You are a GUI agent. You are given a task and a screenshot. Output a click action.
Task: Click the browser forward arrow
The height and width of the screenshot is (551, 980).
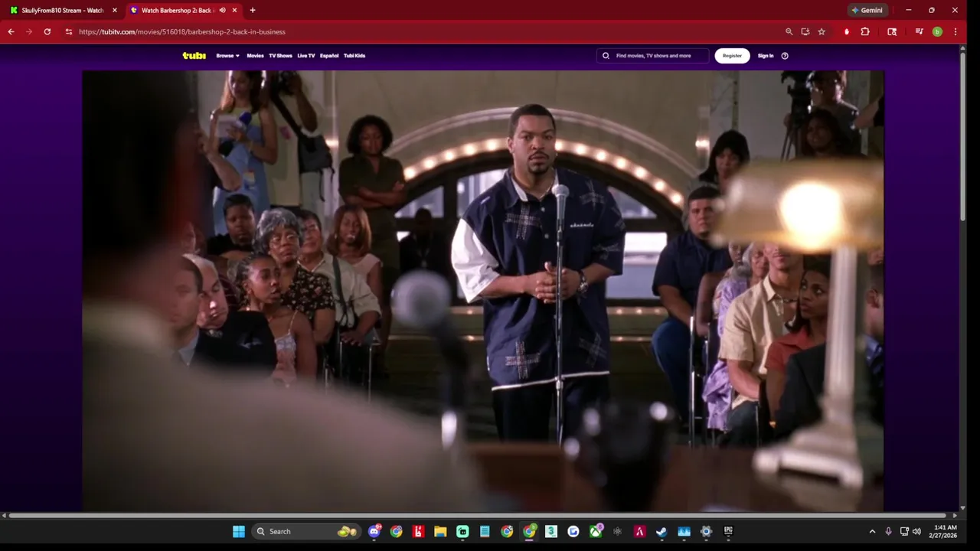coord(29,31)
